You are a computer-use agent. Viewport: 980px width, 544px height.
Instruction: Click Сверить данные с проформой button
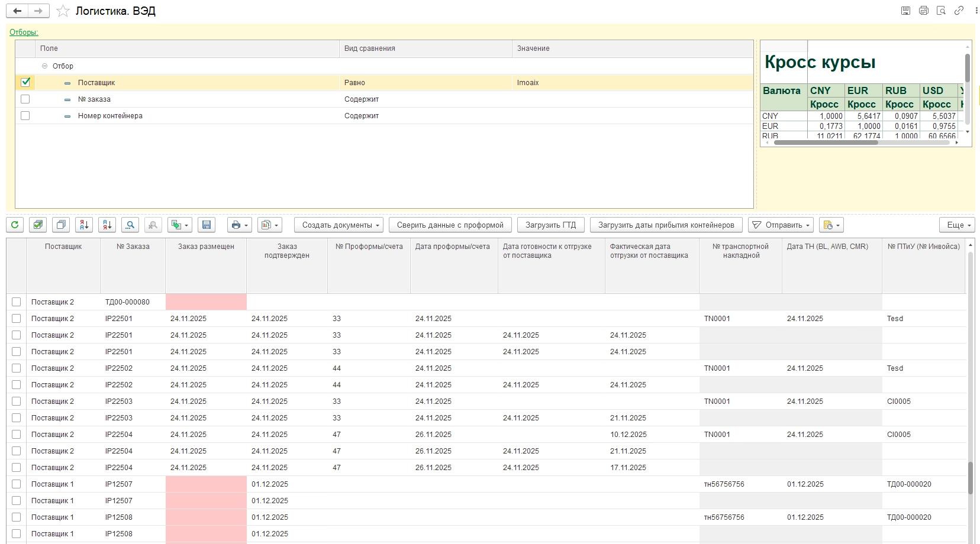(450, 225)
